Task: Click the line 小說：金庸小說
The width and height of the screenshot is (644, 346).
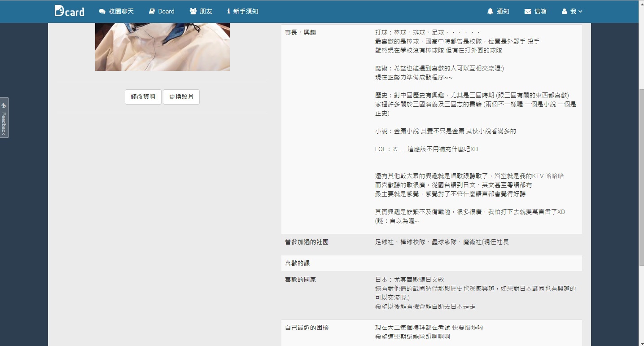Action: 446,131
